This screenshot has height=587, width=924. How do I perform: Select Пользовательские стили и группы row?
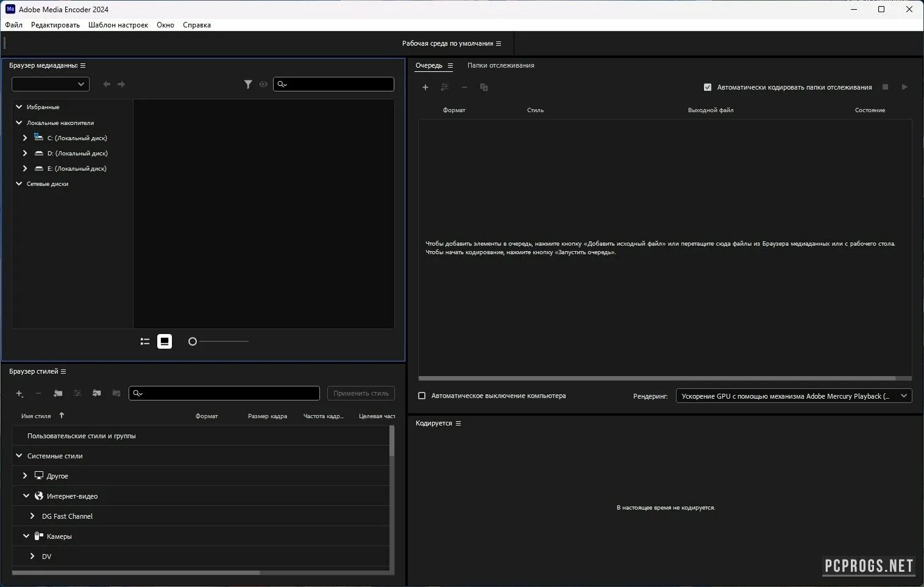click(201, 436)
